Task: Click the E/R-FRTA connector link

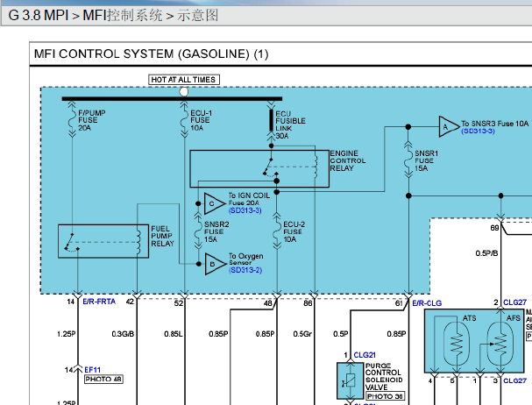Action: [99, 302]
